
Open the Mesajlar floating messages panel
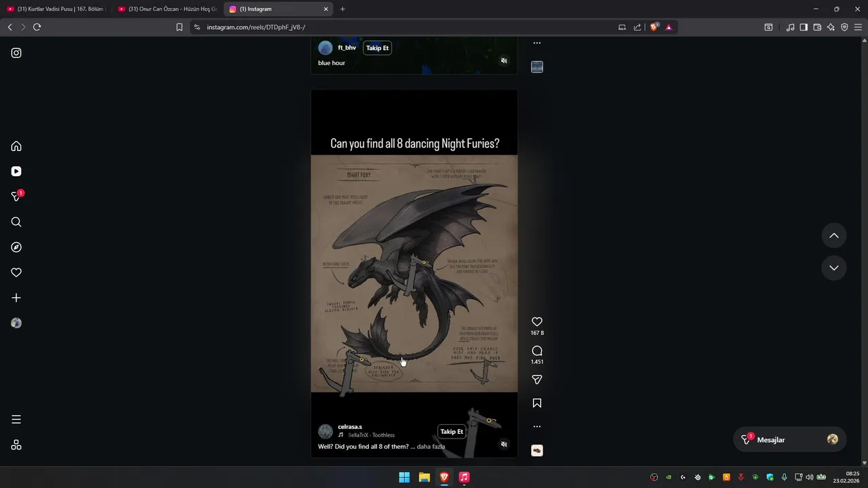click(x=790, y=440)
